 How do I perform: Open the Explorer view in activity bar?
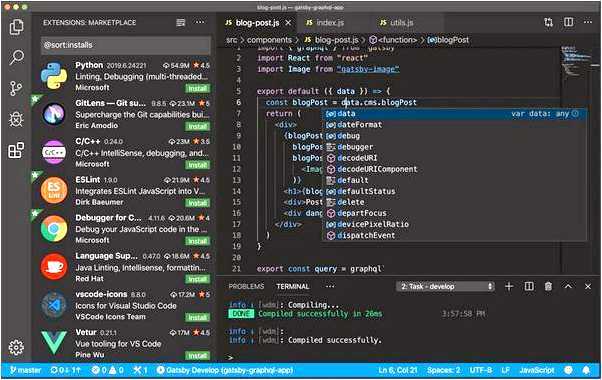click(x=16, y=27)
